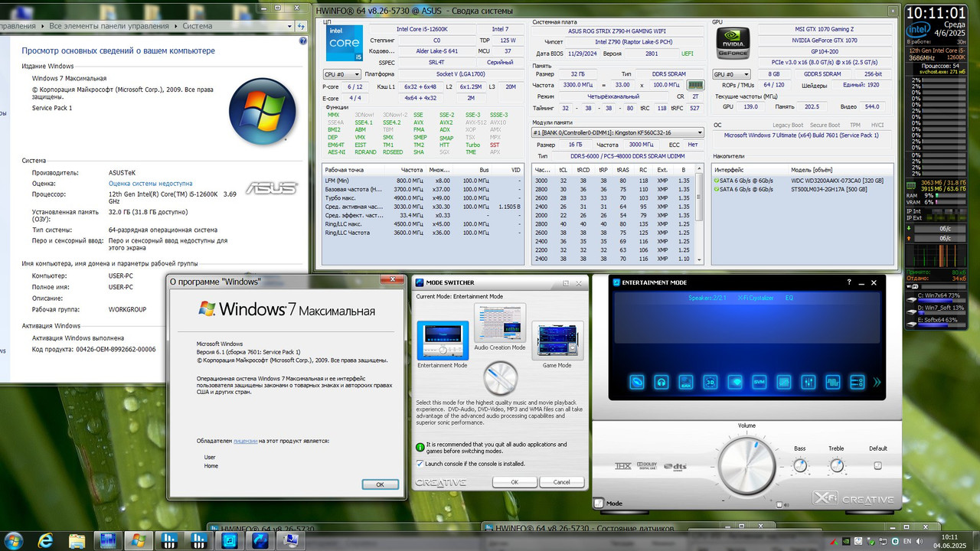The width and height of the screenshot is (980, 551).
Task: Click the Default button near Treble knob
Action: pos(878,465)
